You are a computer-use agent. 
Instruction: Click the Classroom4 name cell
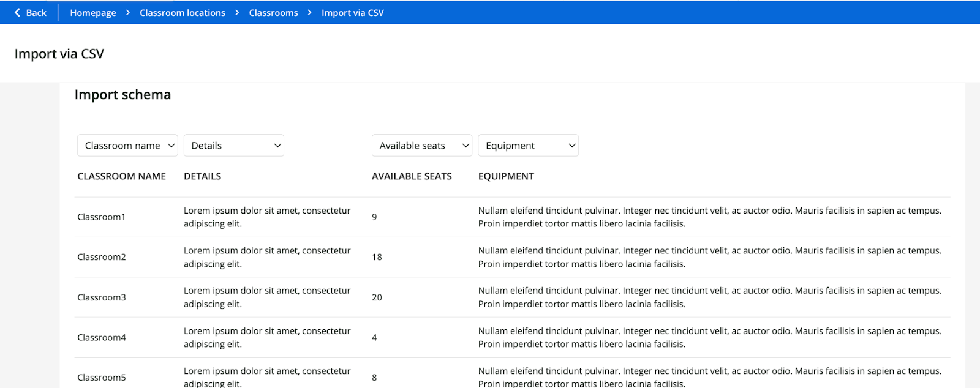(102, 337)
